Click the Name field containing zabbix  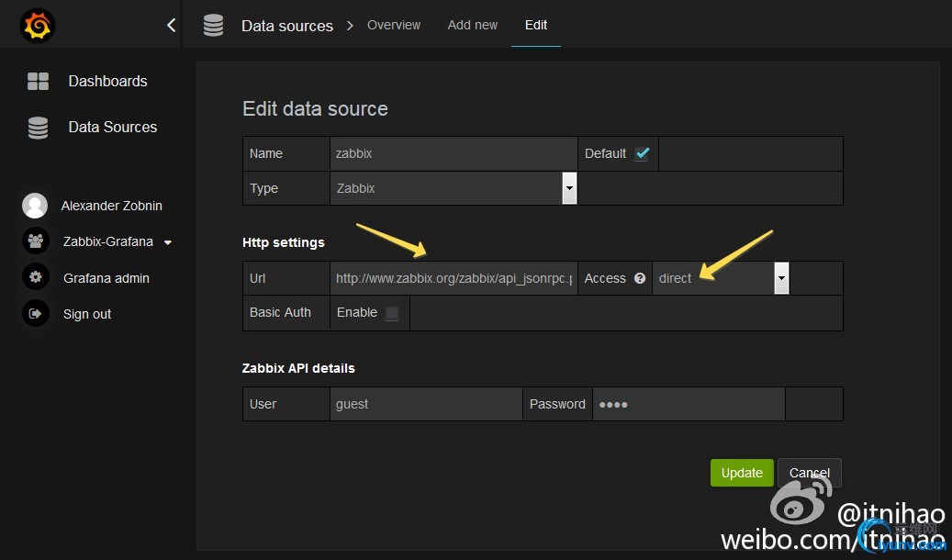[454, 153]
